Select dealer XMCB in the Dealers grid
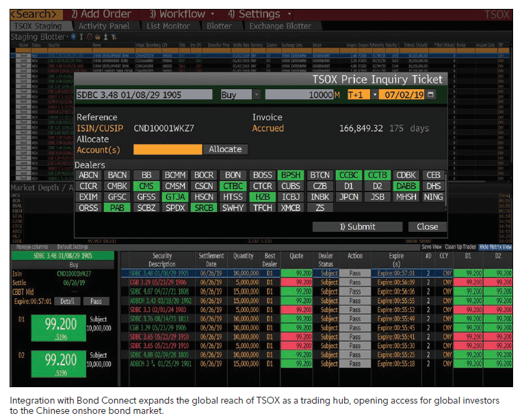Screen dimensions: 522x420 [x=291, y=208]
